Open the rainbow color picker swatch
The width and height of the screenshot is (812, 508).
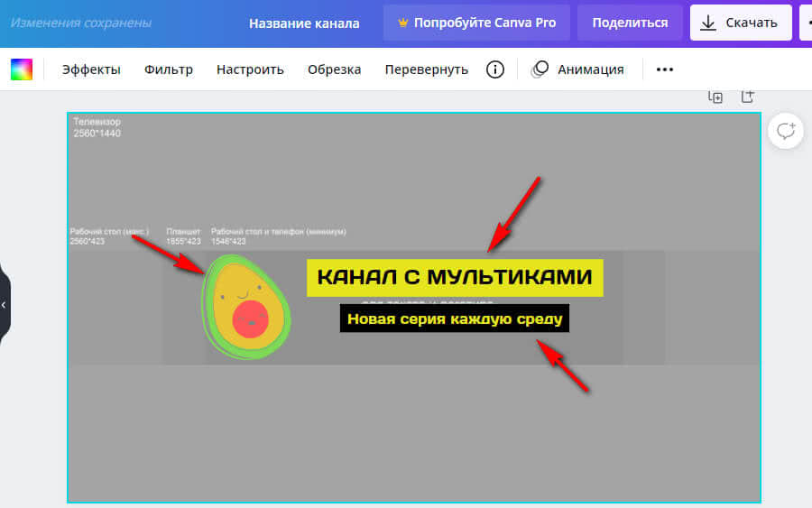pyautogui.click(x=21, y=69)
